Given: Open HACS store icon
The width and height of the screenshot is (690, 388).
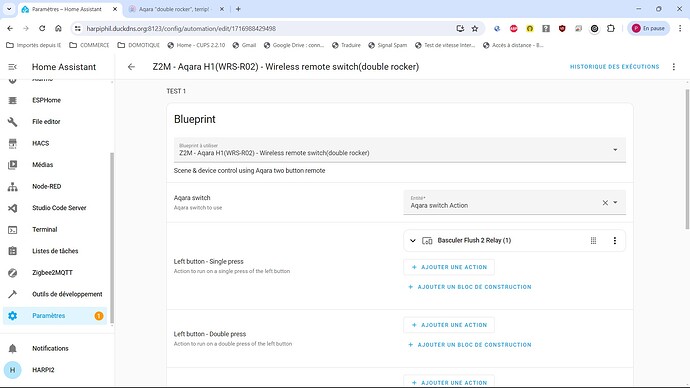Looking at the screenshot, I should (12, 143).
